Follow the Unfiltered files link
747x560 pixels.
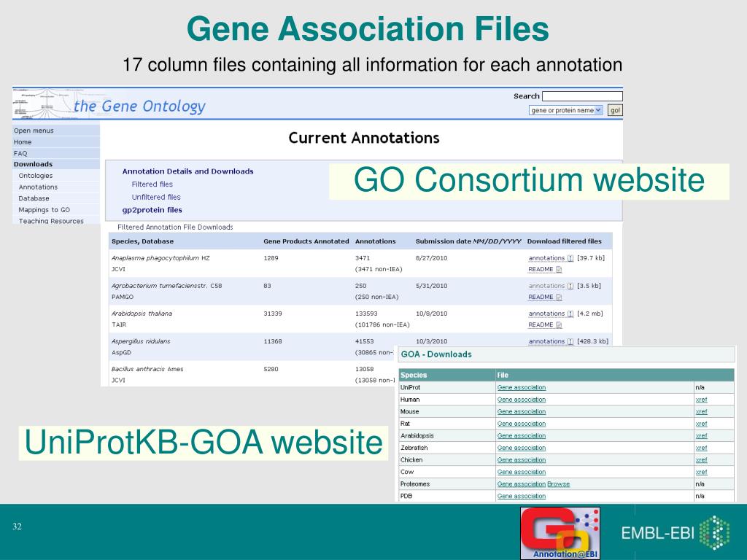pyautogui.click(x=156, y=197)
